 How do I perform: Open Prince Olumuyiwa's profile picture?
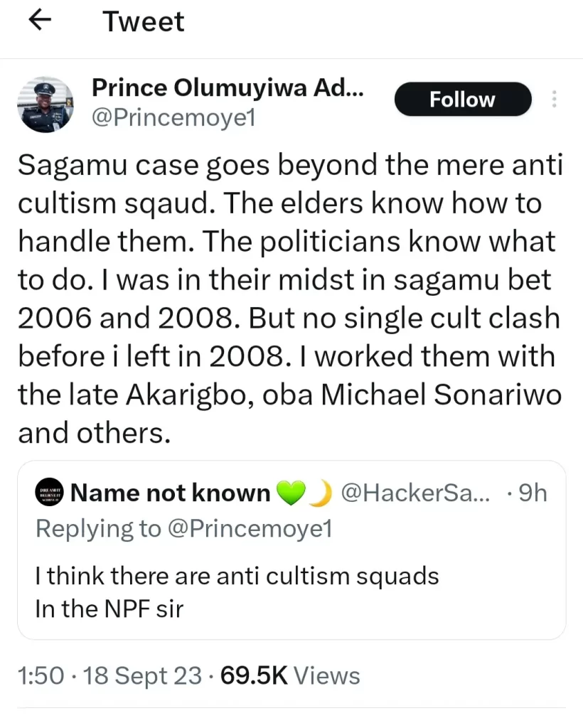click(45, 105)
